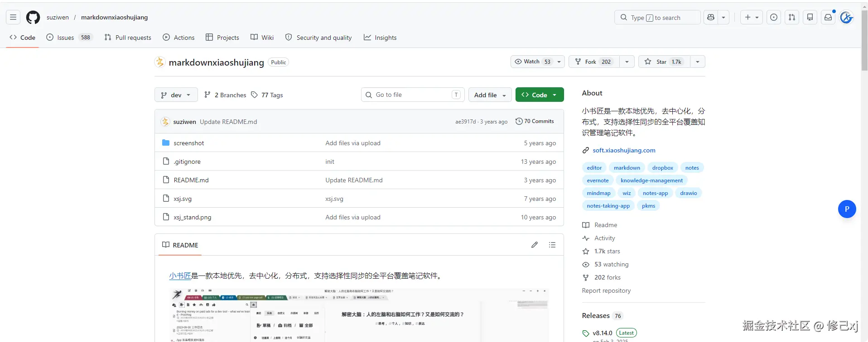Expand the Watch notification options dropdown

[559, 62]
